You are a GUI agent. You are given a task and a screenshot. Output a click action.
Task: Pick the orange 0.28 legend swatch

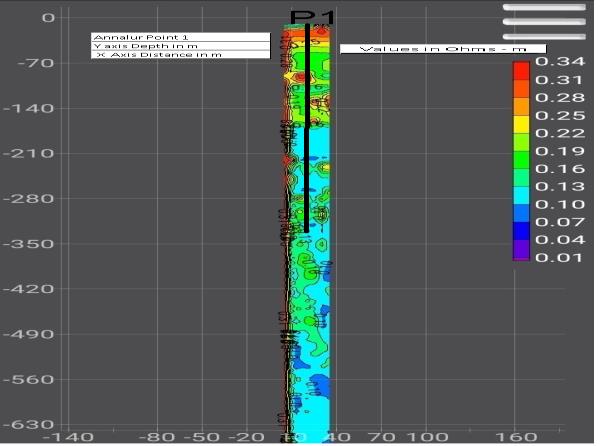click(x=520, y=98)
